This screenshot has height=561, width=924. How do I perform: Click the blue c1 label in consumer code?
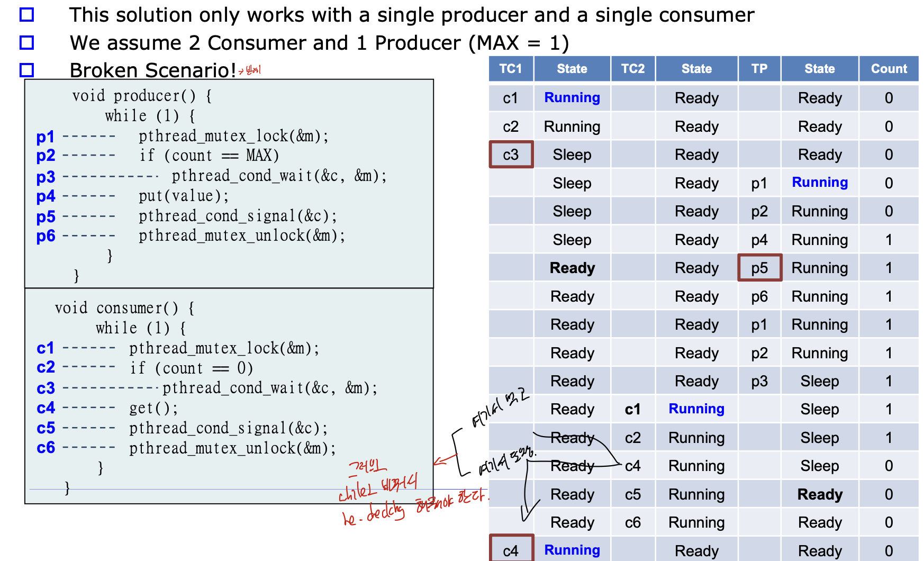pos(46,348)
